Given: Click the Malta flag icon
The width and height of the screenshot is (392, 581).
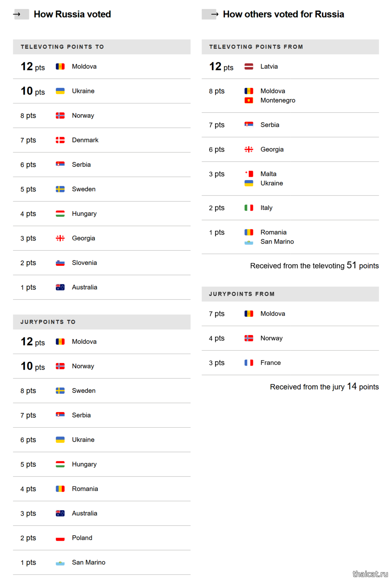Looking at the screenshot, I should [x=249, y=174].
